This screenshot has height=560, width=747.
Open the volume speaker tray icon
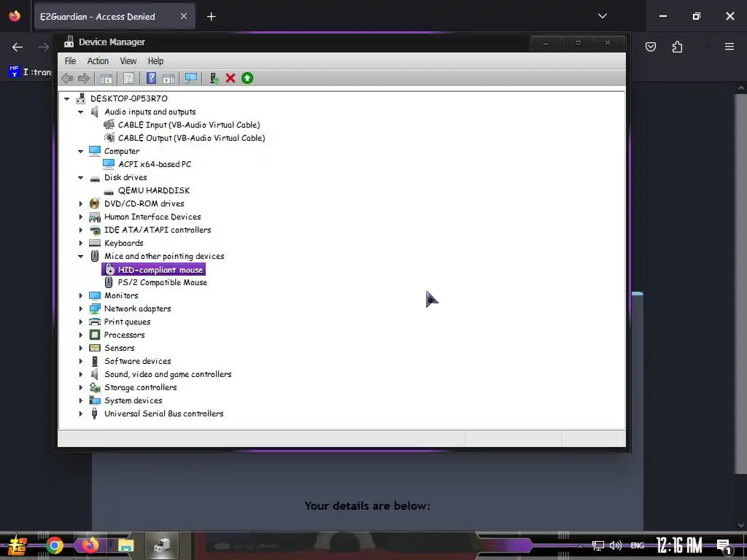click(x=616, y=545)
